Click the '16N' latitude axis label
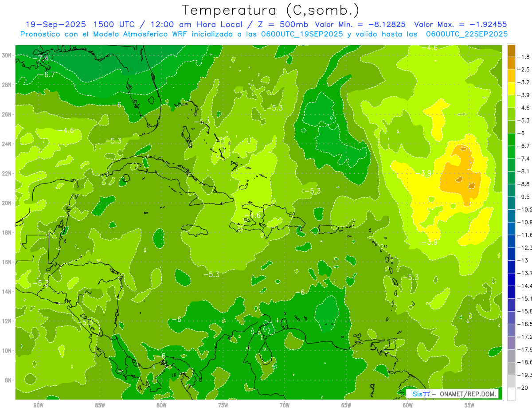 [x=7, y=262]
